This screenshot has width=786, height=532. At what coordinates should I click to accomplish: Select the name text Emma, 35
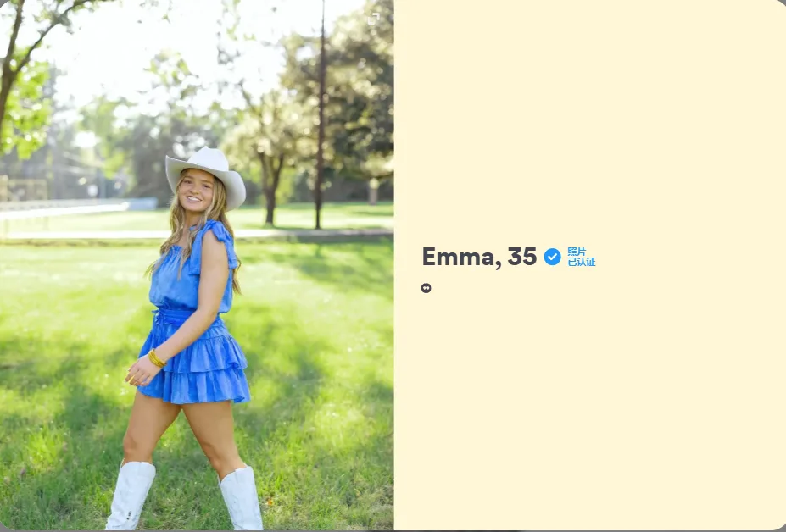pyautogui.click(x=479, y=257)
